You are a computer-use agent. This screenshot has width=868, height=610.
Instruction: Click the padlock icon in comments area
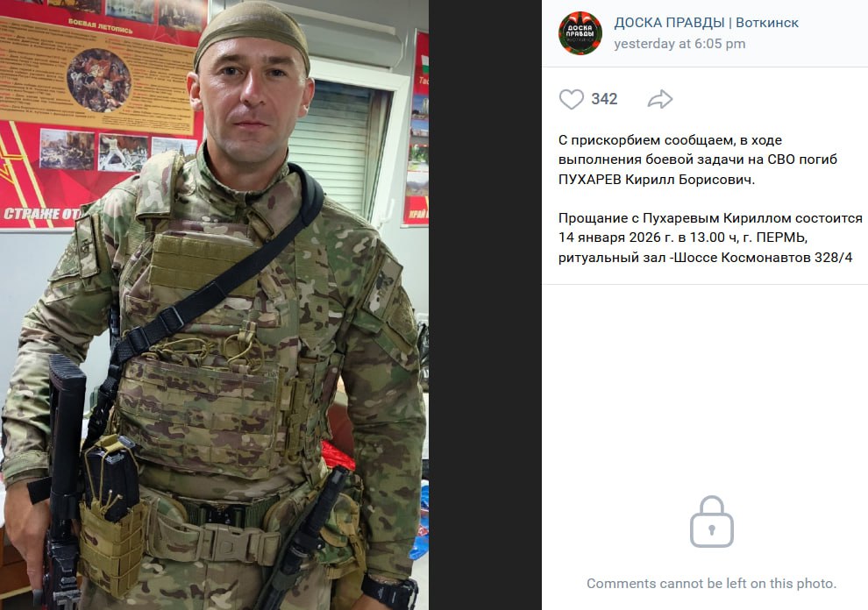(711, 522)
